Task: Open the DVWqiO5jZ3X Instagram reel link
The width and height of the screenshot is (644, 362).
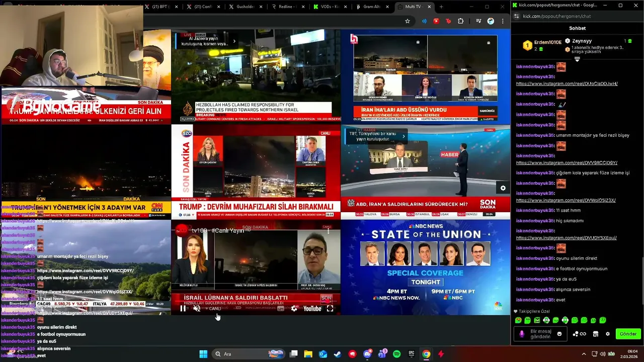Action: coord(566,200)
